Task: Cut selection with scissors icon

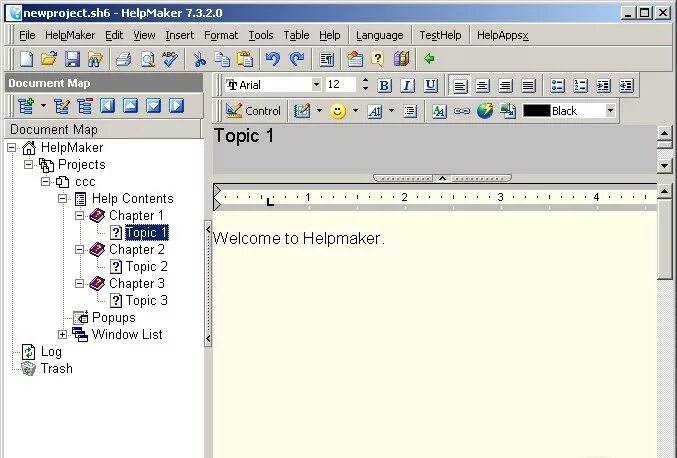Action: (199, 59)
